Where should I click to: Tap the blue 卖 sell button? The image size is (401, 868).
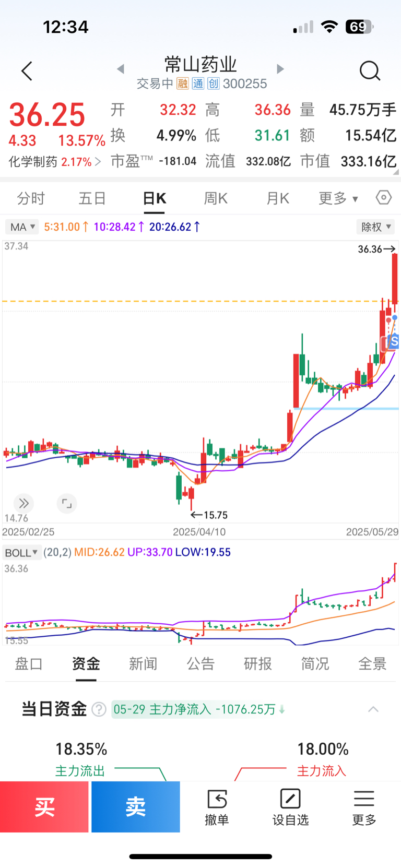136,807
